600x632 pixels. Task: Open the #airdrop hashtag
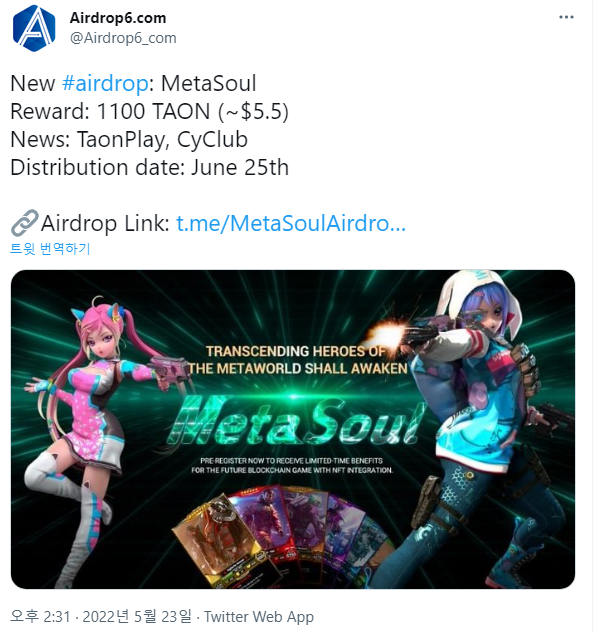coord(105,83)
